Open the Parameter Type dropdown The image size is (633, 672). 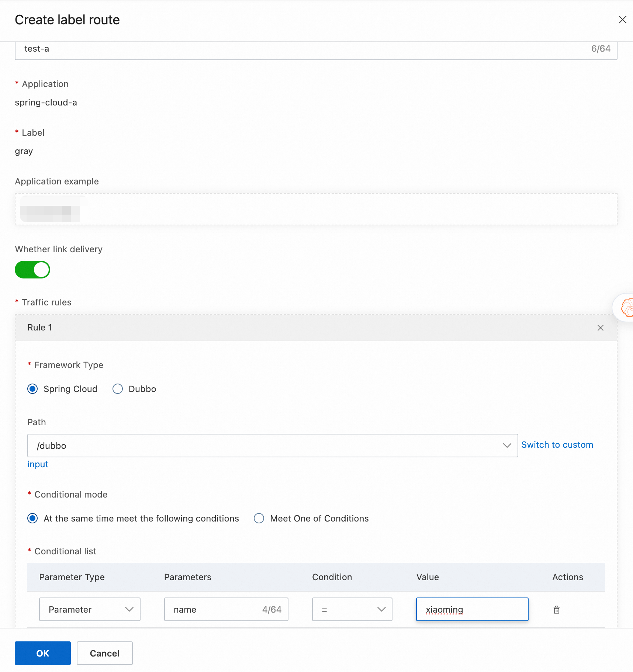[90, 609]
